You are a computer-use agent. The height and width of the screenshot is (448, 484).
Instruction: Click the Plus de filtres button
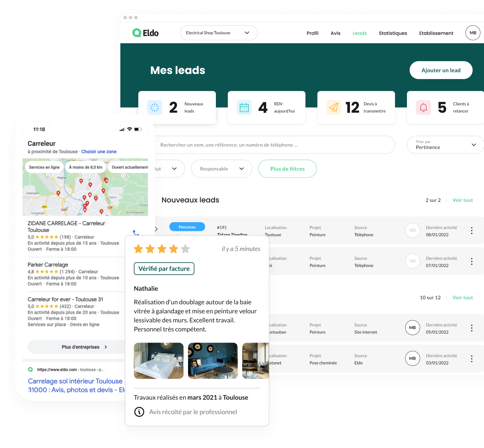(x=287, y=169)
